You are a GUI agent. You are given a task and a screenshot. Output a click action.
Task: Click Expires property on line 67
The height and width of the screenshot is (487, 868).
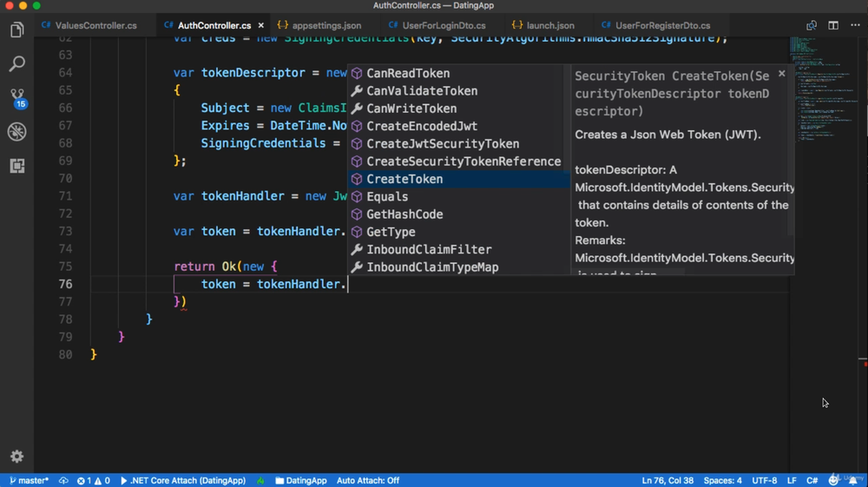(x=225, y=126)
